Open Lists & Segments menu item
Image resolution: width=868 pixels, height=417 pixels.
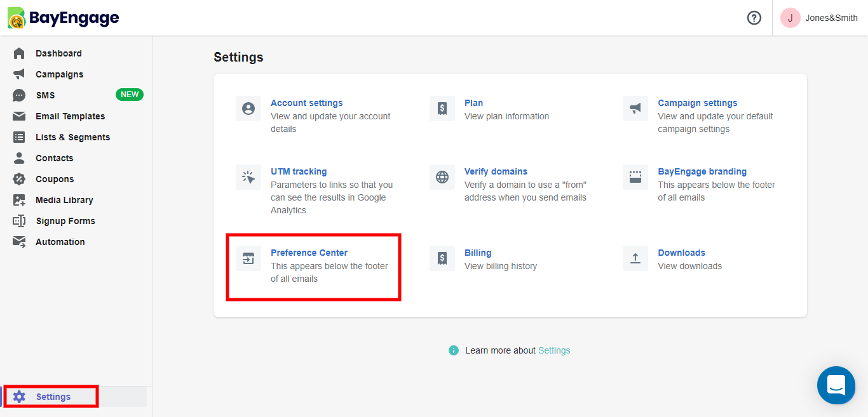(x=72, y=137)
